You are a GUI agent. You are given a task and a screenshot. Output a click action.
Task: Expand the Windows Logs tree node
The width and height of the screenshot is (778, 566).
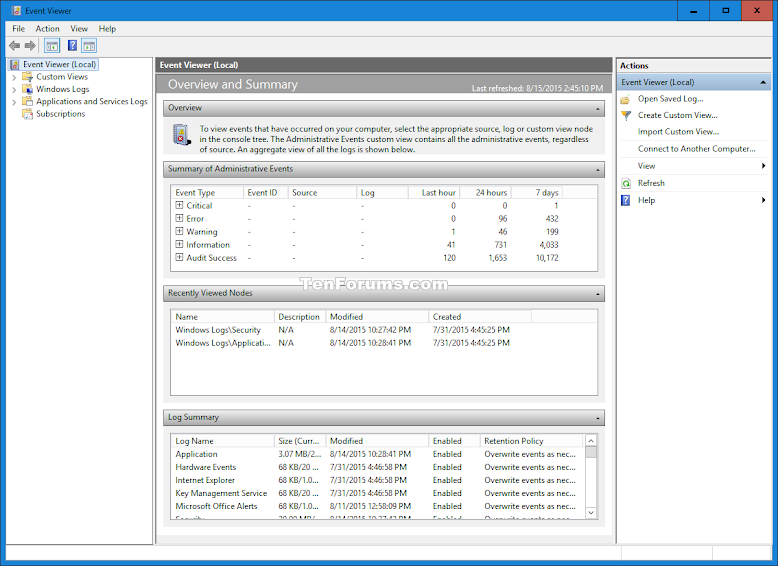coord(14,89)
